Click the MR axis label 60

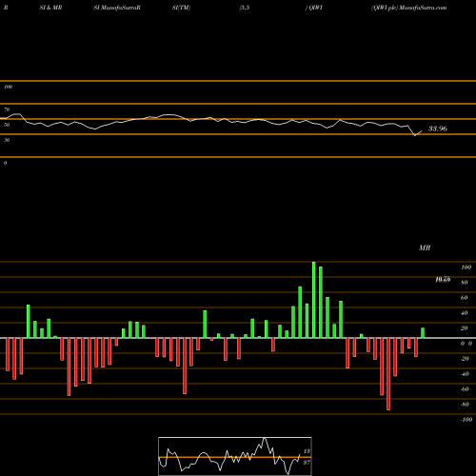point(464,298)
